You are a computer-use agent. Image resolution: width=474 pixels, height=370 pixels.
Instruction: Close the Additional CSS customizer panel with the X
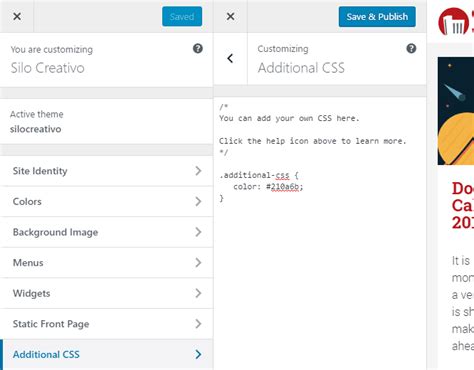tap(230, 16)
